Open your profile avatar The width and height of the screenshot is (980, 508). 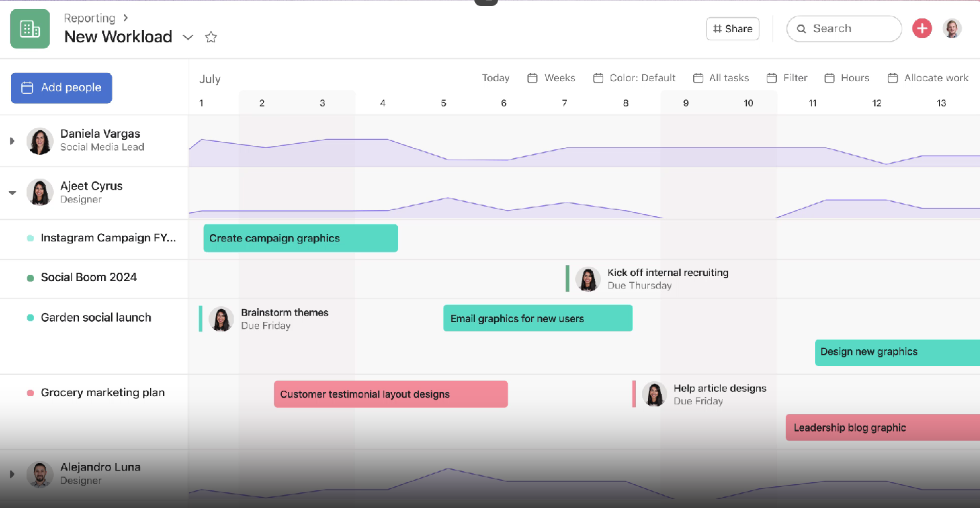click(x=952, y=28)
